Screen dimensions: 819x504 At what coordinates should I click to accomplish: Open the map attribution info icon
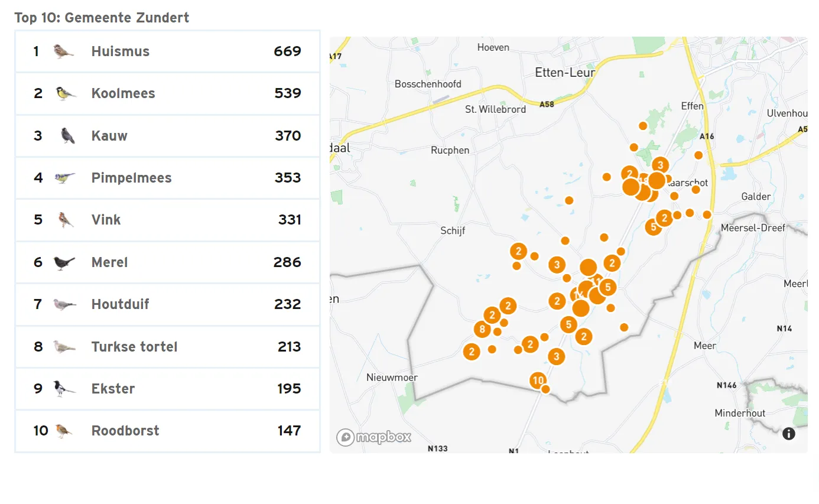point(789,434)
